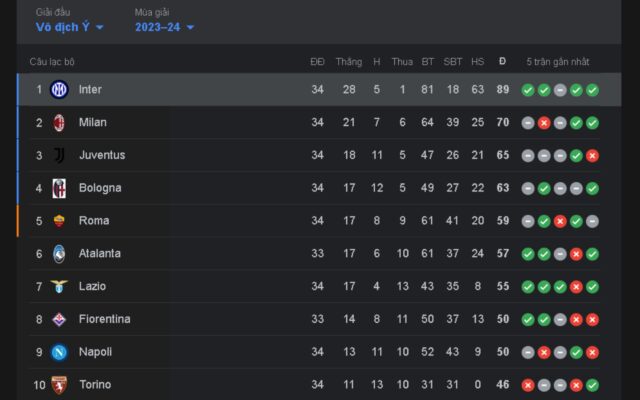Click the Bologna club crest
The image size is (640, 400).
tap(58, 188)
